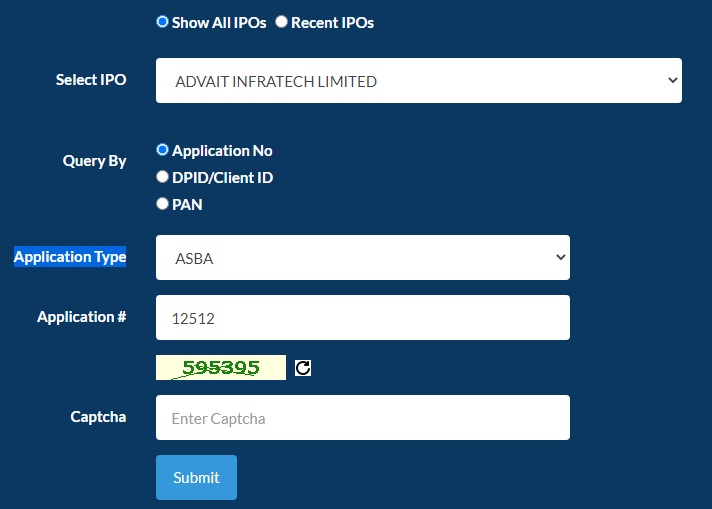
Task: Choose PAN as the query method
Action: tap(163, 204)
